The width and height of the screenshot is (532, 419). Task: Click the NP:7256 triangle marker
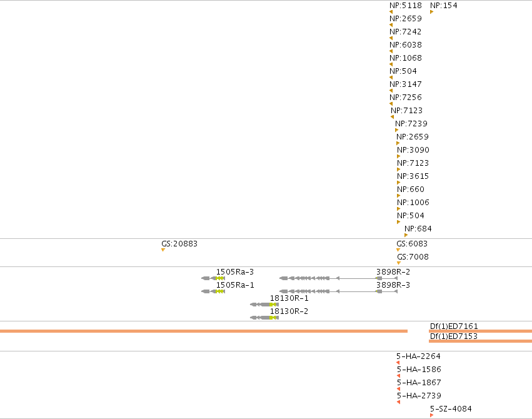(391, 104)
